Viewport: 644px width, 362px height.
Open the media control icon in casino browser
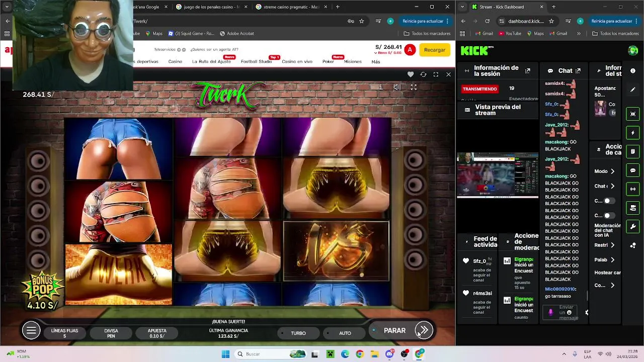(x=378, y=21)
